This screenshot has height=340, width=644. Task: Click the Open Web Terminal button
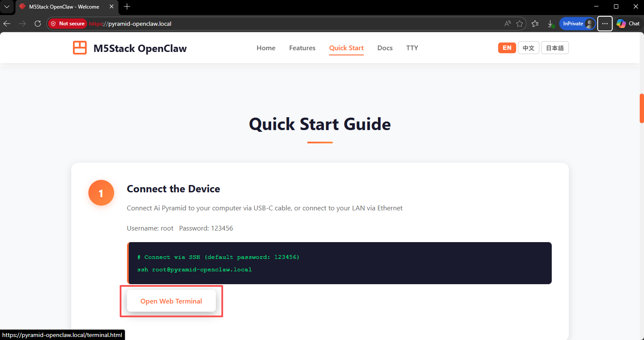click(x=171, y=301)
